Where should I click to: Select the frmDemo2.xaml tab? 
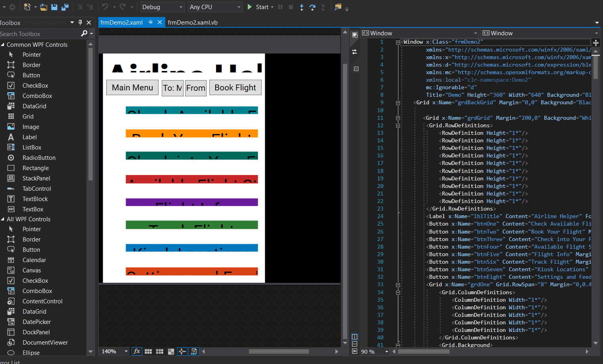coord(121,23)
